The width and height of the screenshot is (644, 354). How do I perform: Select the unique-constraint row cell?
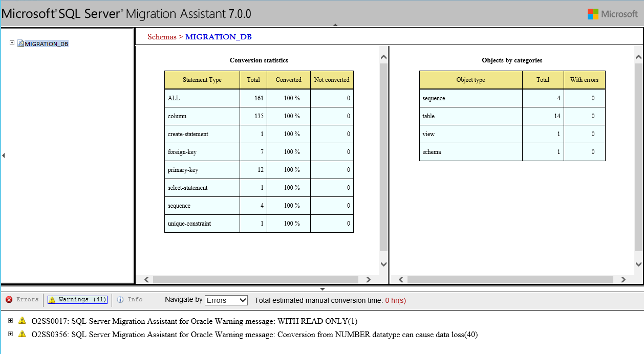[x=202, y=224]
